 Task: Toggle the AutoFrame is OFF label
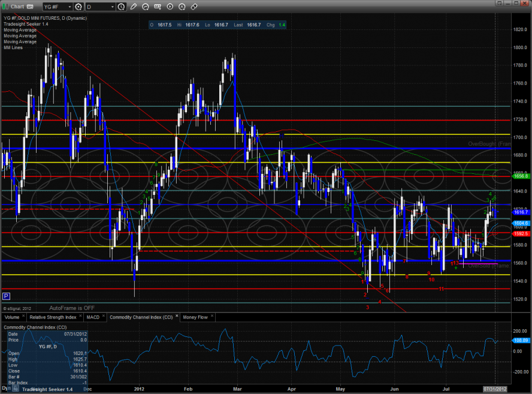tap(72, 307)
